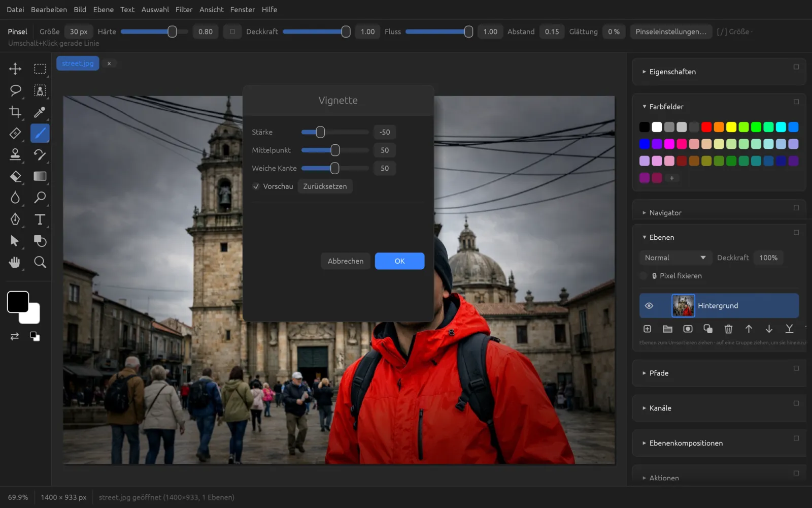Open the Normal blend mode dropdown

[675, 258]
